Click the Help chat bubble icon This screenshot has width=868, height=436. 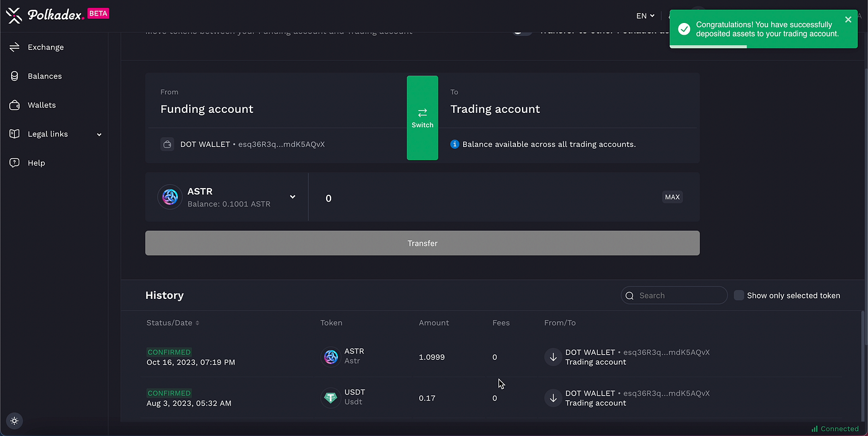tap(15, 163)
